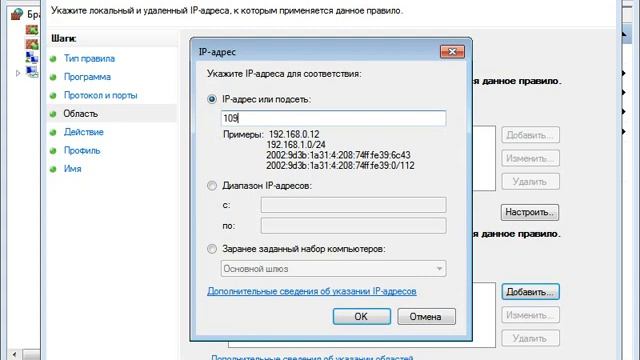Open the 'Дополнительные сведения об указании IP-адресов' link
The height and width of the screenshot is (360, 640).
[312, 291]
